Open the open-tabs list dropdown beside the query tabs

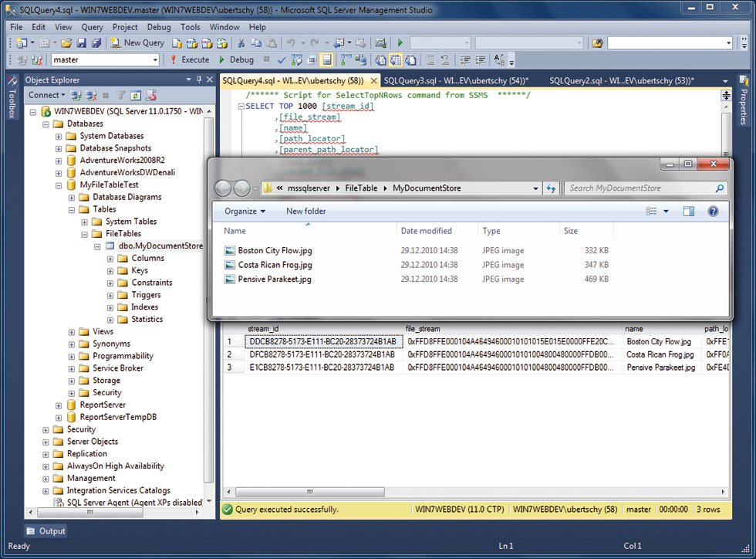725,80
